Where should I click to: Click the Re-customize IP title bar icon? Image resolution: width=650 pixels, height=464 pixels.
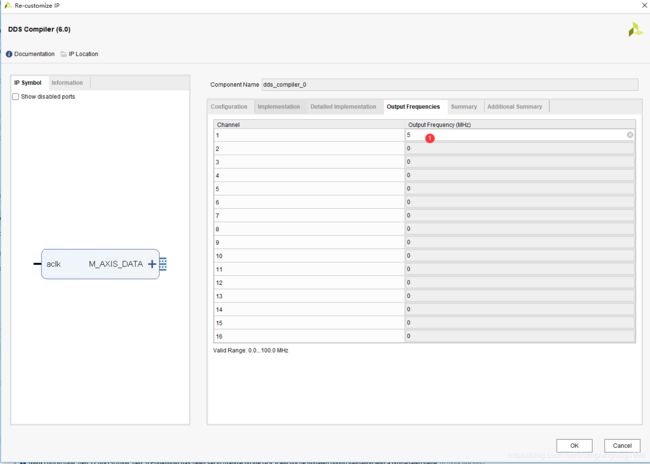pos(7,5)
